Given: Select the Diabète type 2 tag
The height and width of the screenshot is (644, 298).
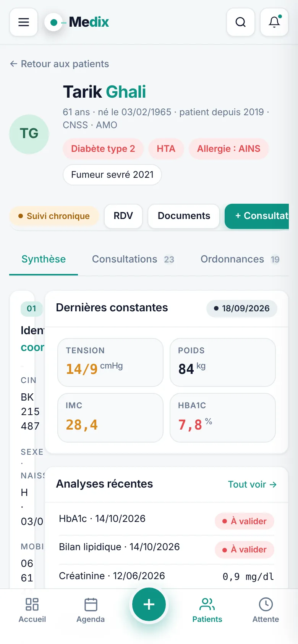Looking at the screenshot, I should pos(103,148).
